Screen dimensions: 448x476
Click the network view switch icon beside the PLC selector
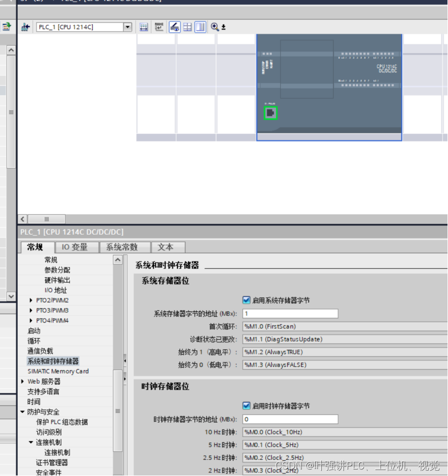25,27
